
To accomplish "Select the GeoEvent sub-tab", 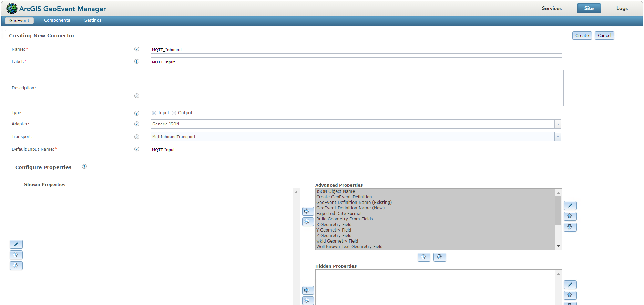I will (19, 21).
